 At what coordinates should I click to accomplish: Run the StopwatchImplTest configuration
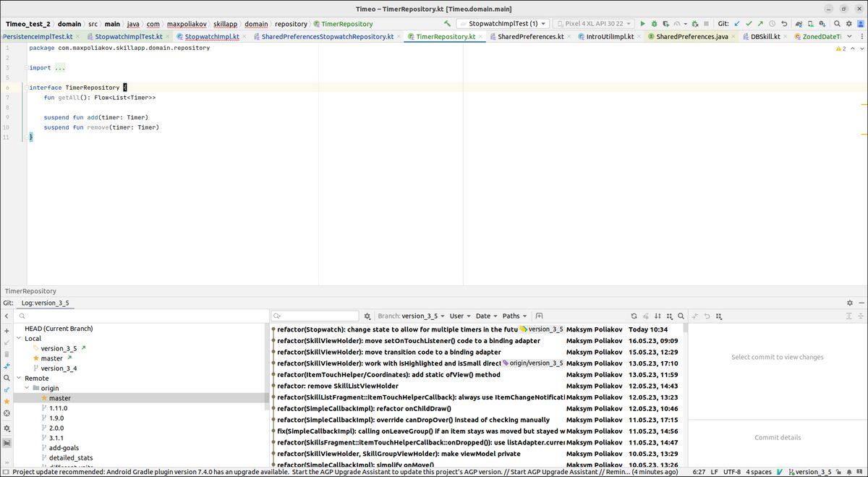tap(642, 24)
